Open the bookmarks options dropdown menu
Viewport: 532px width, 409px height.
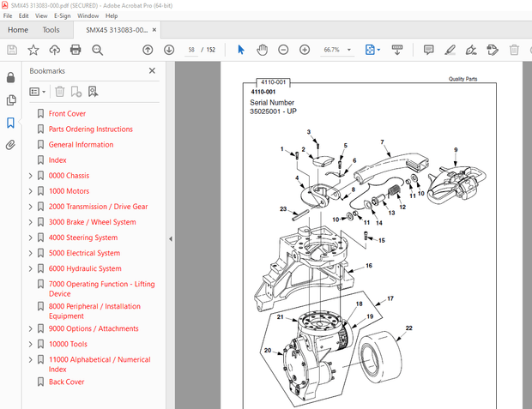click(x=37, y=92)
